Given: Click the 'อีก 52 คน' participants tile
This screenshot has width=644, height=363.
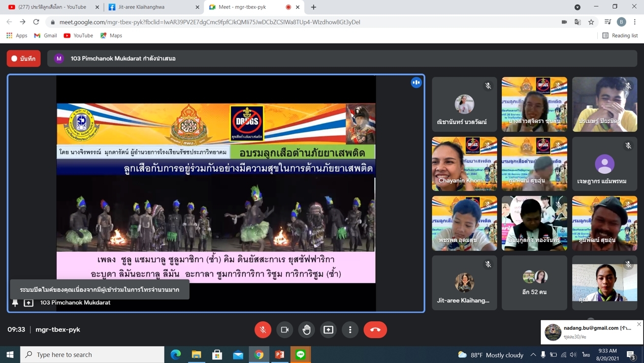Looking at the screenshot, I should click(x=534, y=283).
